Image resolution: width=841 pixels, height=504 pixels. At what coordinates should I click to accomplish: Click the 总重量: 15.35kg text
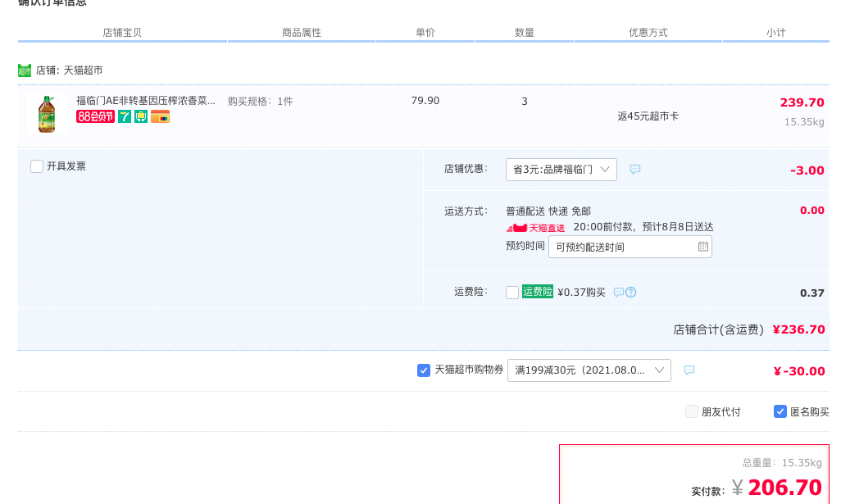click(782, 463)
